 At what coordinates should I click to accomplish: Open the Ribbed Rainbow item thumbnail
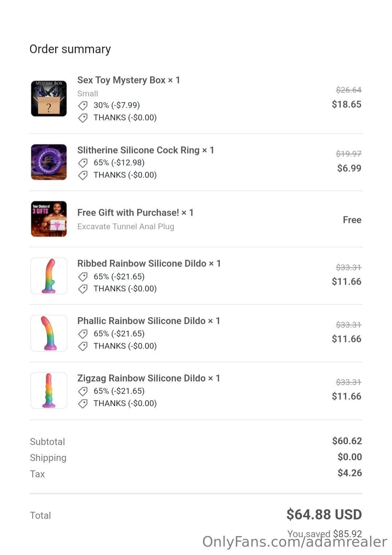(49, 276)
